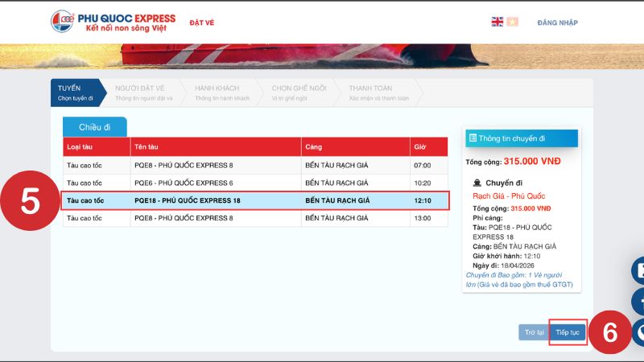Go to the NGƯỜI ĐẶT VÉ step
Image resolution: width=644 pixels, height=362 pixels.
coord(143,93)
